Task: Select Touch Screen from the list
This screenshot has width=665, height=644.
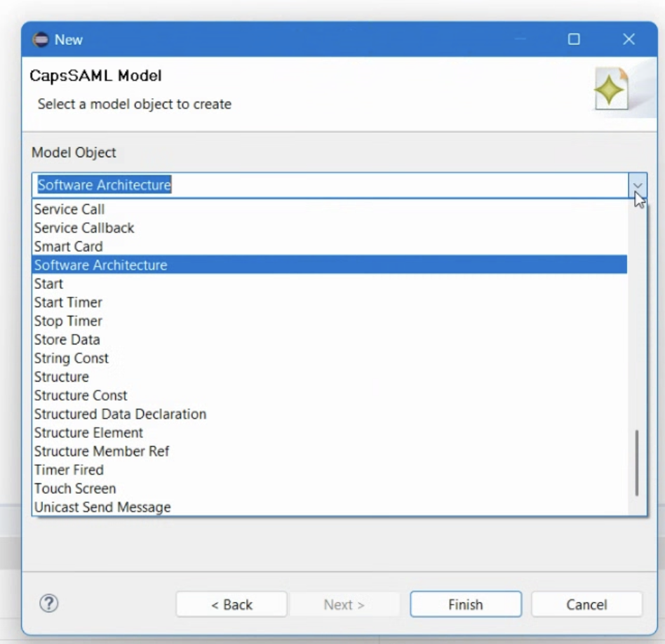Action: [75, 488]
